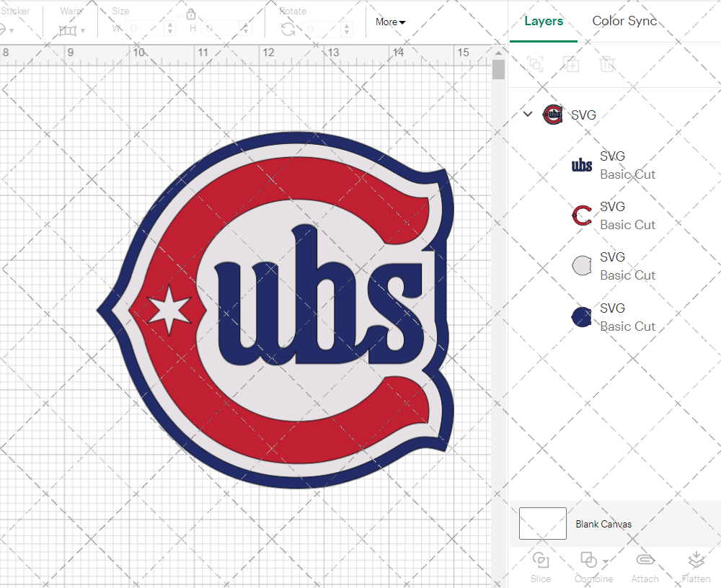Toggle the size aspect ratio lock
The width and height of the screenshot is (721, 588).
(x=191, y=14)
